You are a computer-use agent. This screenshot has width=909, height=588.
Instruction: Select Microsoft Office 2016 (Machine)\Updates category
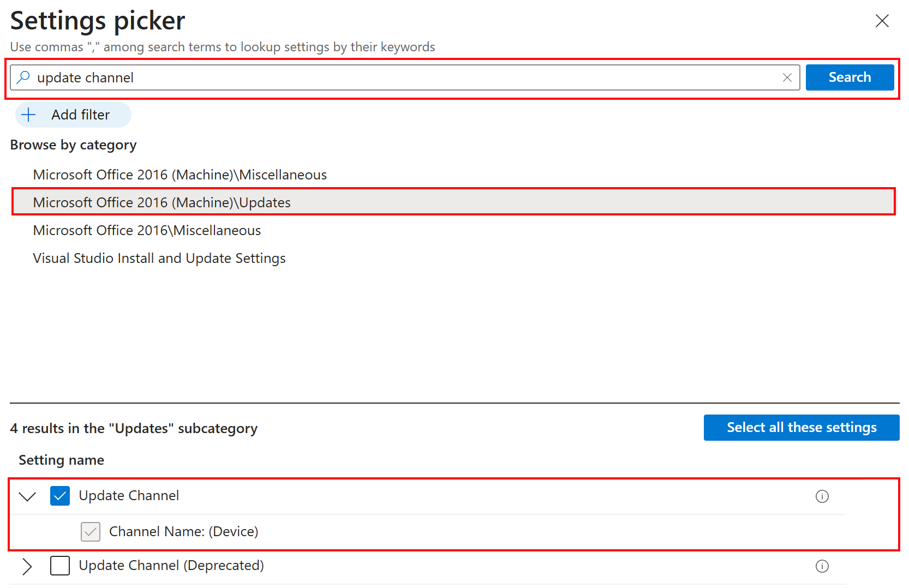(x=162, y=202)
